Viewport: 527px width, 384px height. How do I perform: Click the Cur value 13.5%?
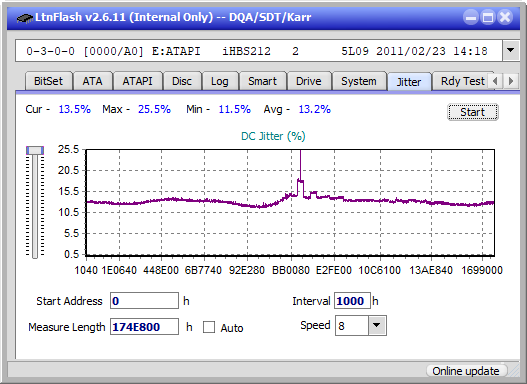(x=75, y=109)
